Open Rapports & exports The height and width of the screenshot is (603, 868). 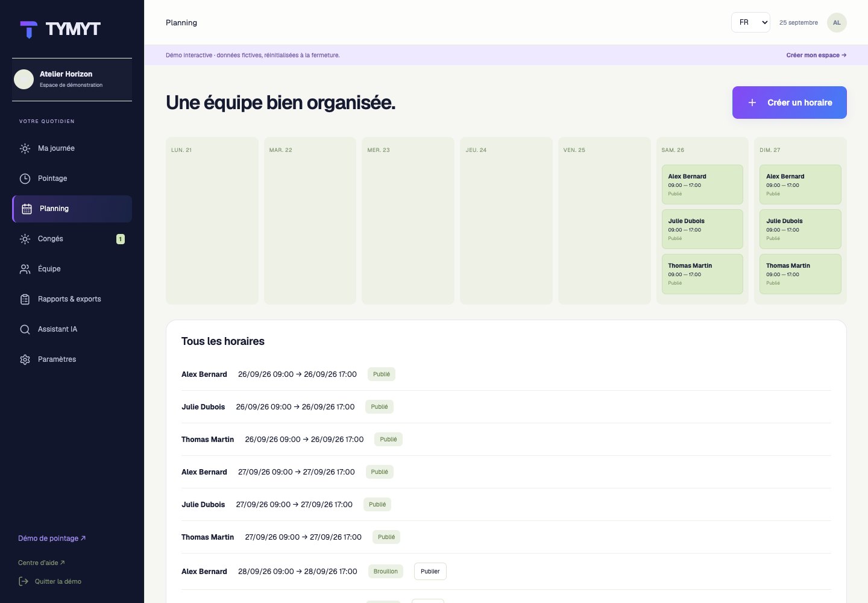point(72,299)
